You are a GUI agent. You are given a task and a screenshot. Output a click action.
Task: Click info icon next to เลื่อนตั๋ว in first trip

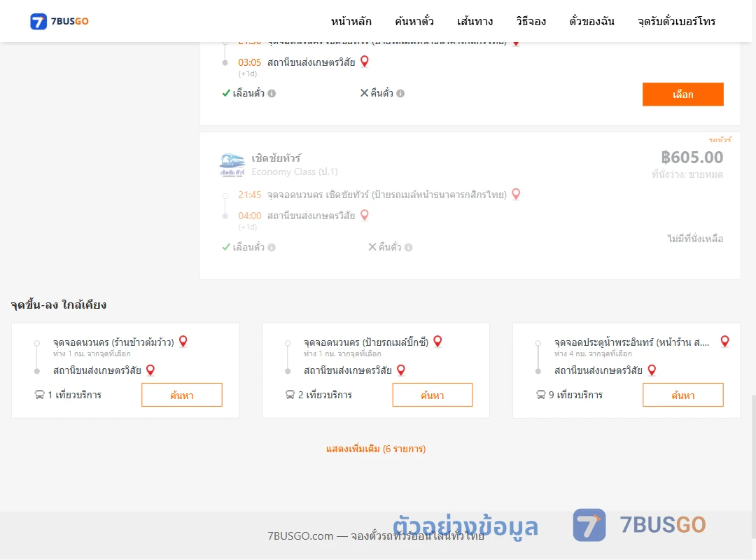[x=272, y=94]
